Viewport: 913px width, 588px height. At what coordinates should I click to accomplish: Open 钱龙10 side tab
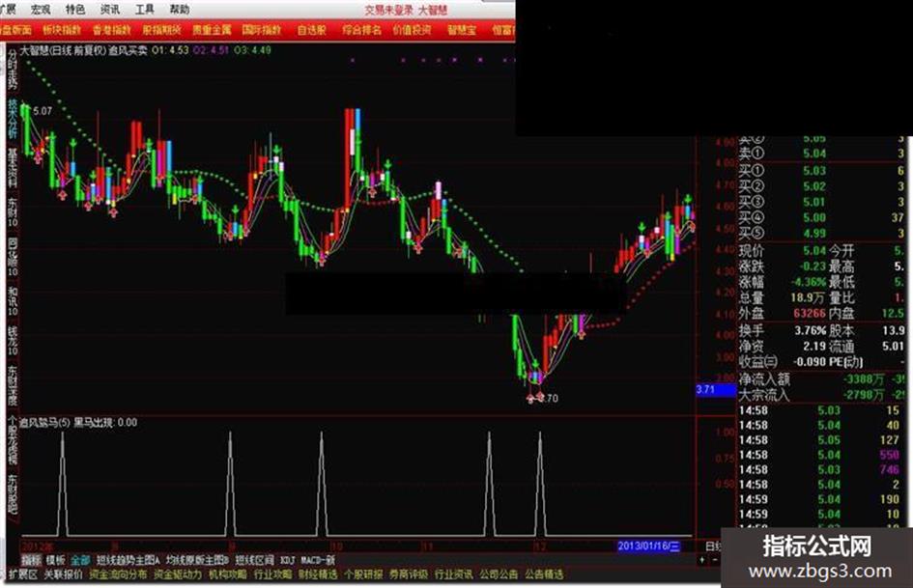coord(13,341)
